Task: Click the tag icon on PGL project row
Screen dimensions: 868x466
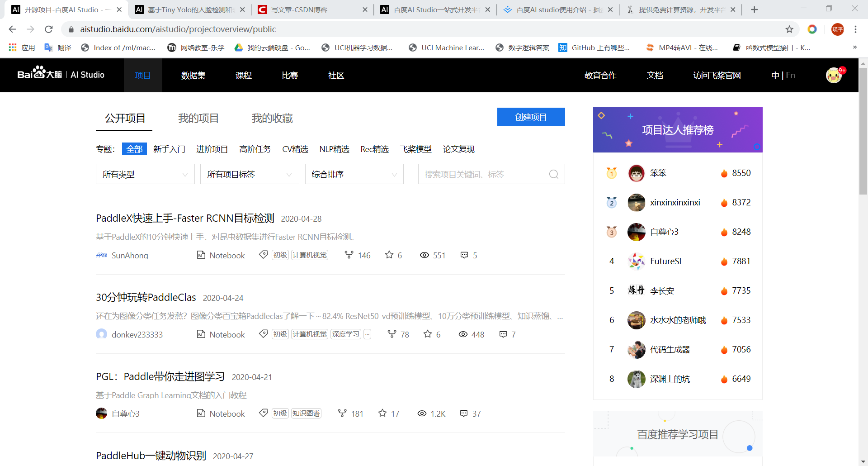Action: coord(263,413)
